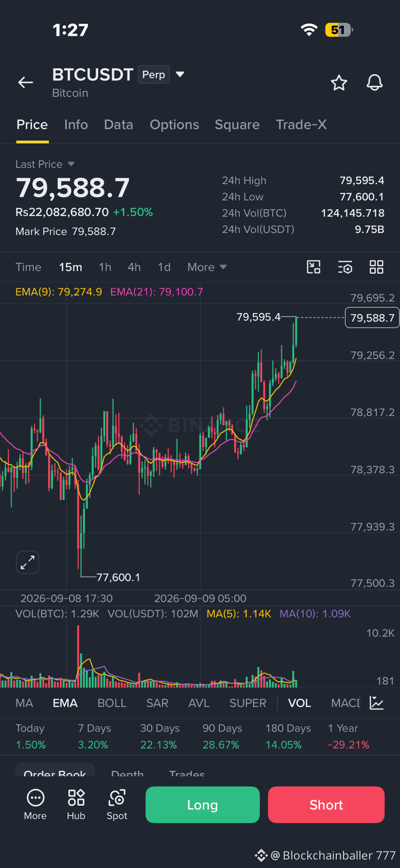The height and width of the screenshot is (868, 400).
Task: Open price alerts via bell icon
Action: 374,83
